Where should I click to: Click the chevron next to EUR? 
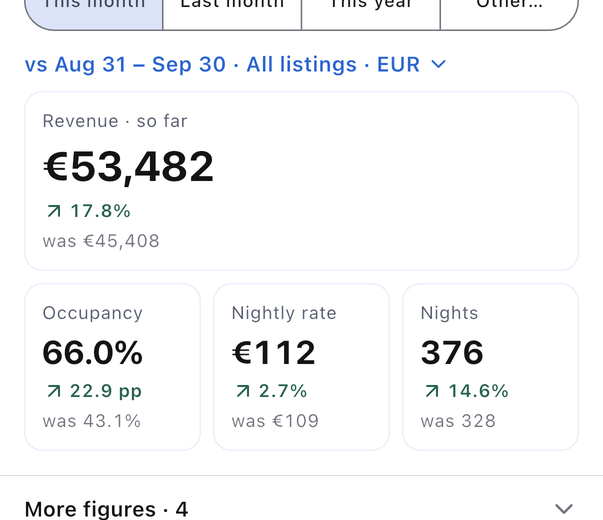(438, 64)
